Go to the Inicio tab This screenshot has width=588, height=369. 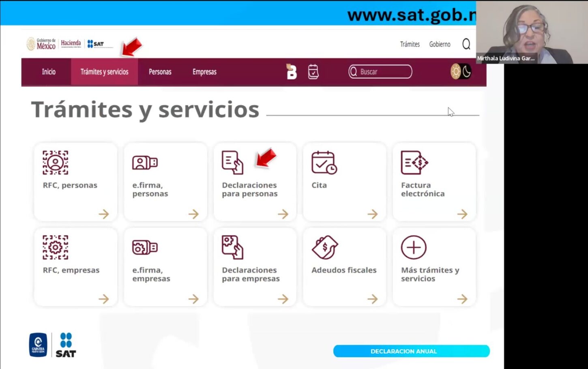click(x=49, y=72)
